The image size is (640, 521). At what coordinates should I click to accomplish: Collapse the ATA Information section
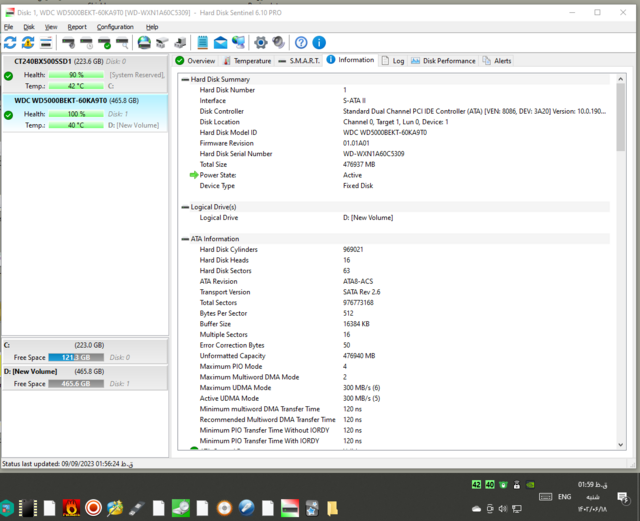click(185, 239)
